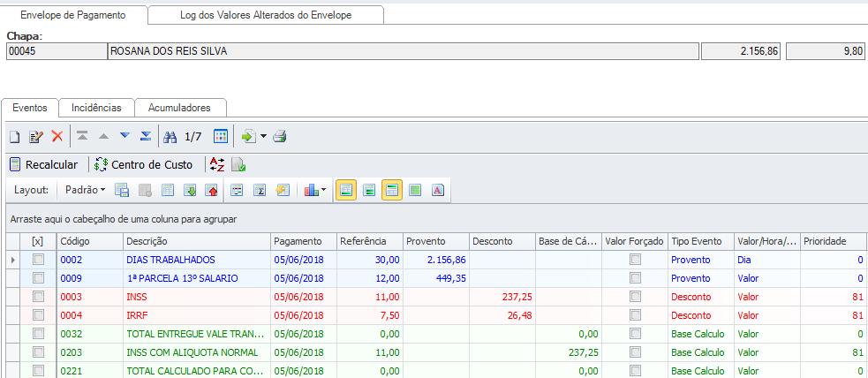Image resolution: width=868 pixels, height=378 pixels.
Task: Sort by the Descrição column header
Action: pyautogui.click(x=197, y=241)
